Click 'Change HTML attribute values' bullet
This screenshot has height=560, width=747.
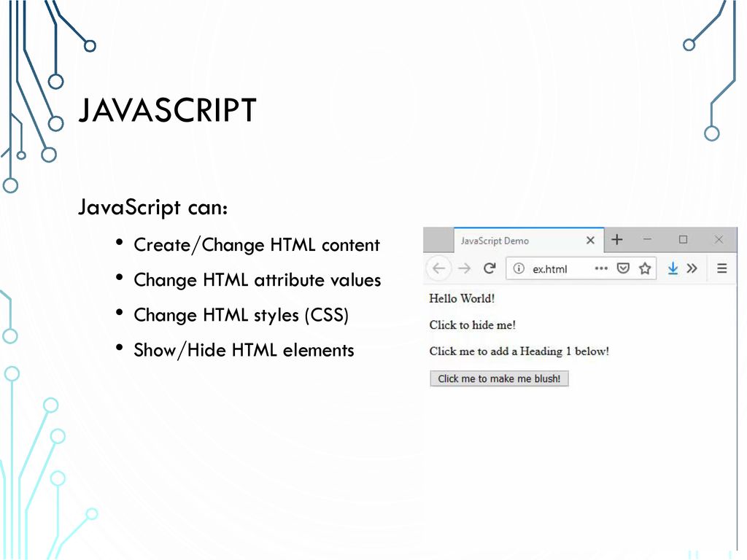pyautogui.click(x=258, y=280)
